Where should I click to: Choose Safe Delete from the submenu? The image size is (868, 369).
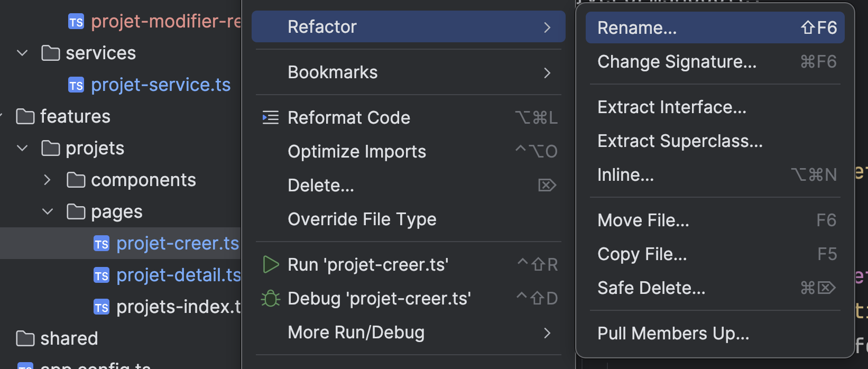[x=651, y=288]
